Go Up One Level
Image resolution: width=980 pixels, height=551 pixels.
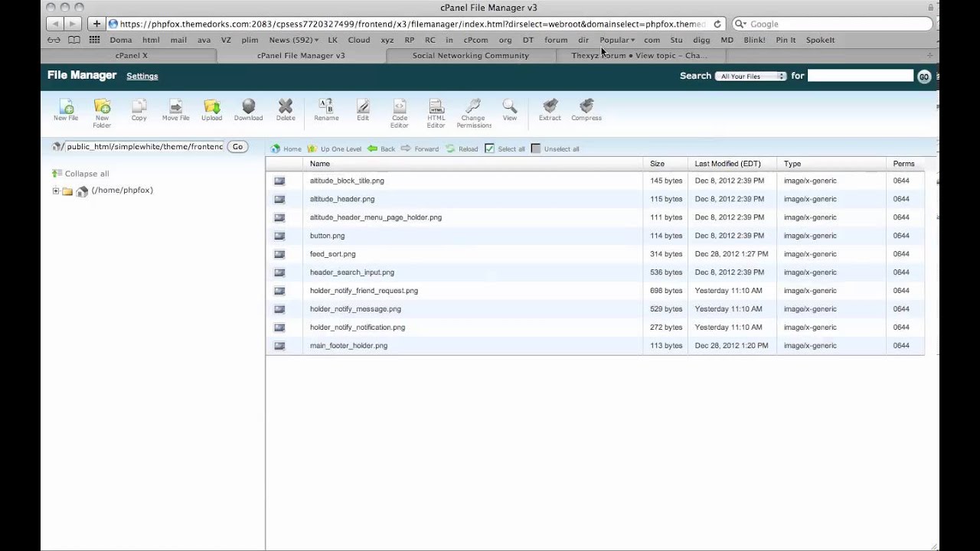334,148
